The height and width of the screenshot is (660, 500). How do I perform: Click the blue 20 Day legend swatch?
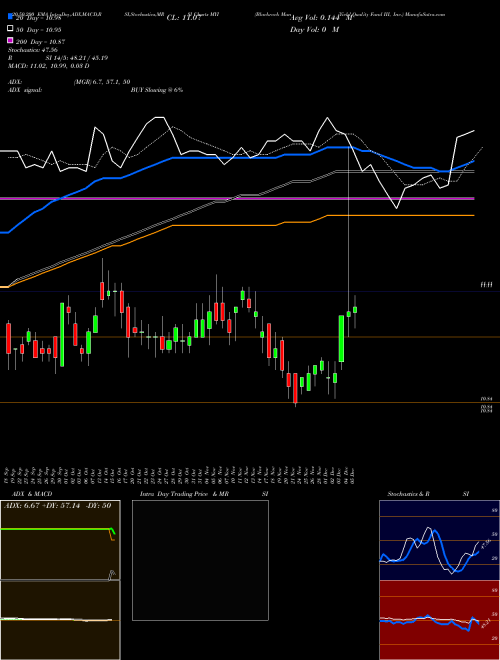10,16
